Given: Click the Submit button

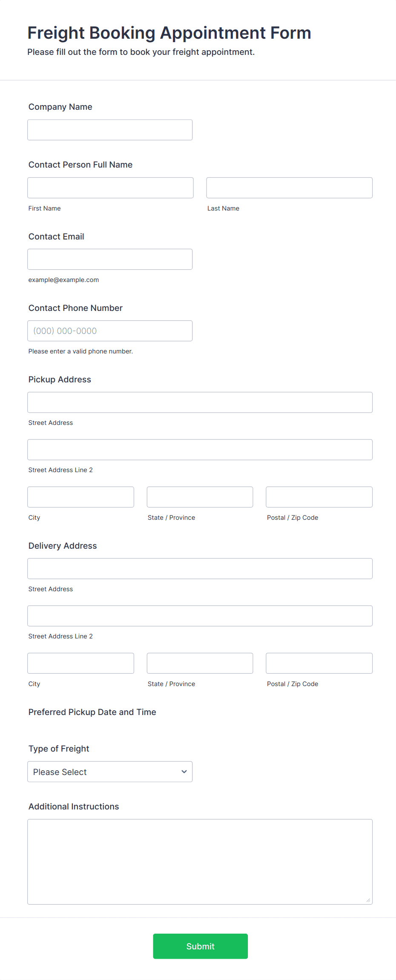Looking at the screenshot, I should [x=200, y=946].
